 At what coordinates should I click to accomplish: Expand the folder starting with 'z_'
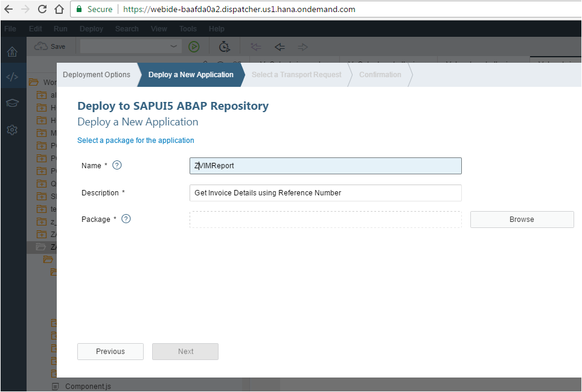(42, 222)
